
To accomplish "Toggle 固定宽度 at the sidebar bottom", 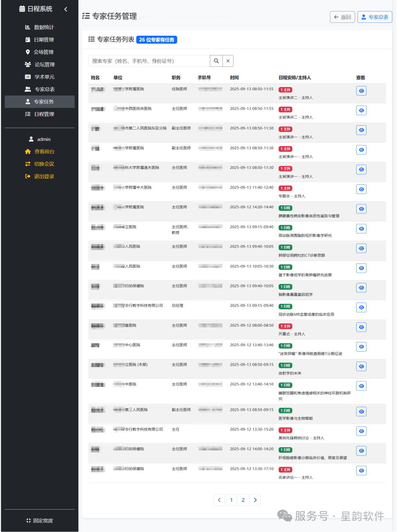I will point(40,521).
